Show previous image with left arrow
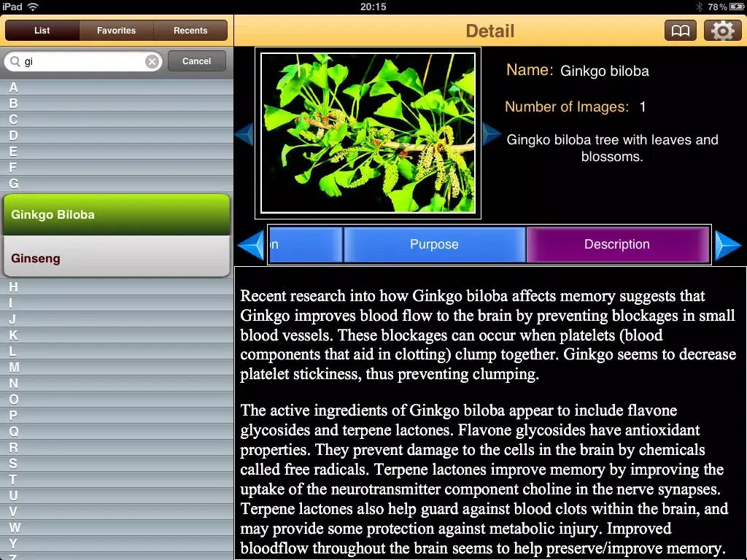Screen dimensions: 747x560 [244, 133]
